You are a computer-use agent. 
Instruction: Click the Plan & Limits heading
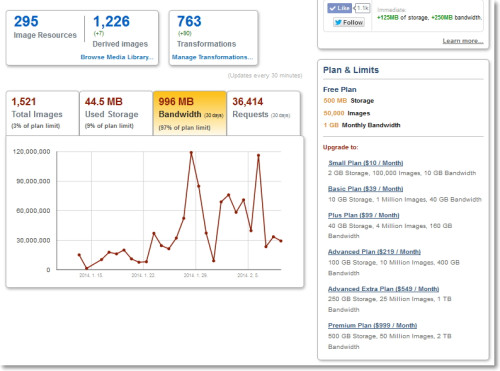point(351,70)
